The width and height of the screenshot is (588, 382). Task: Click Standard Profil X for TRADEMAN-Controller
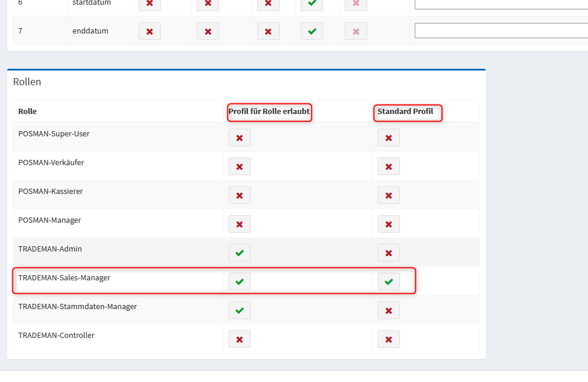click(x=388, y=339)
